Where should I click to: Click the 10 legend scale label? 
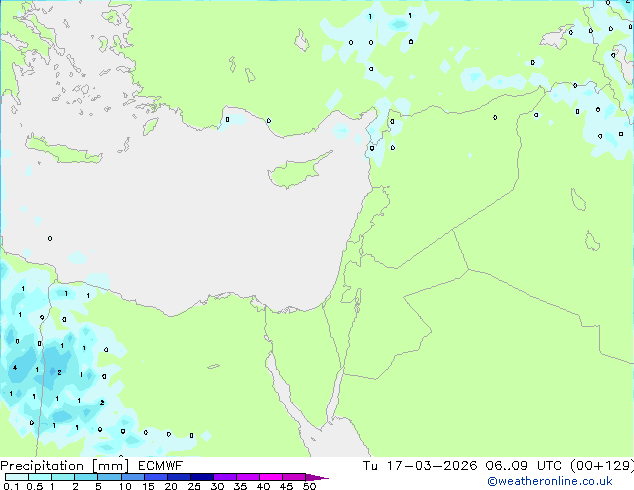click(125, 486)
